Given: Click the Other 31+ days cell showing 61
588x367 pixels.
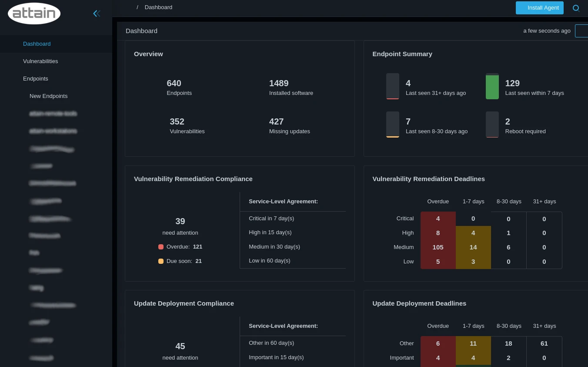Looking at the screenshot, I should pyautogui.click(x=544, y=343).
